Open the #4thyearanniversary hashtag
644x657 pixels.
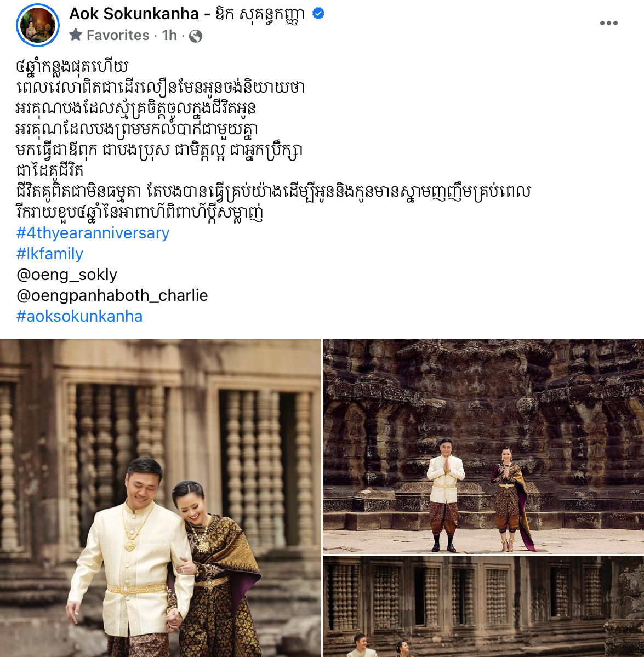[93, 233]
